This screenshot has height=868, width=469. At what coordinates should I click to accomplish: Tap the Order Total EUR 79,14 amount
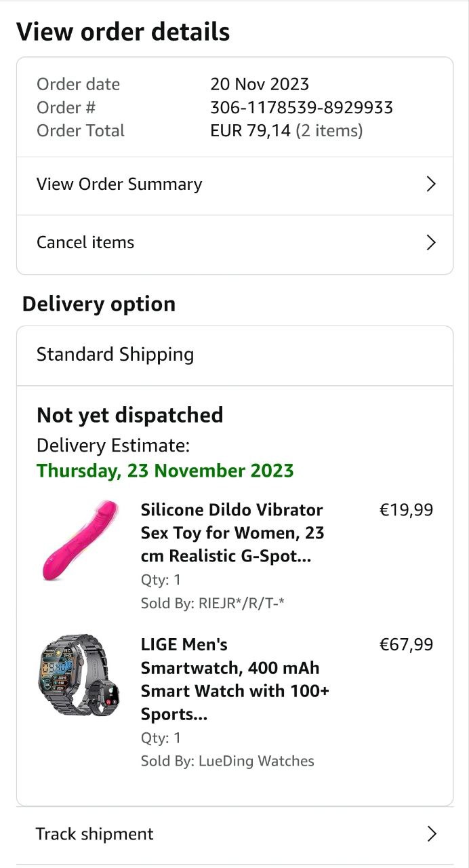(x=250, y=130)
